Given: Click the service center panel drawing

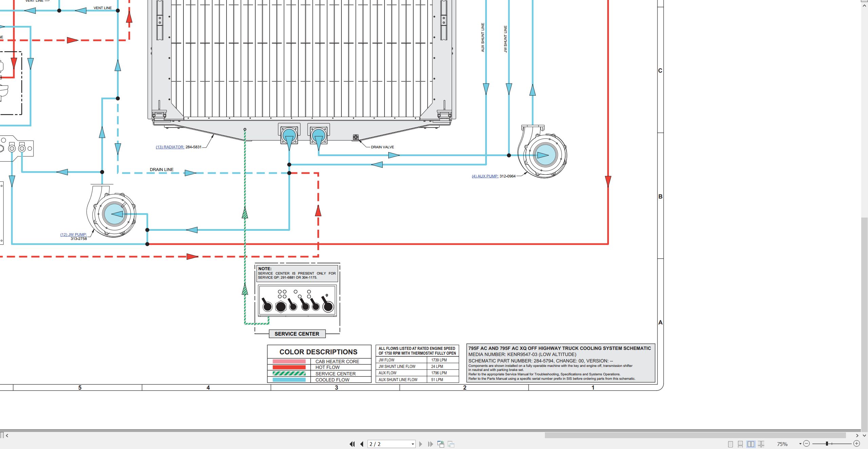Looking at the screenshot, I should point(297,301).
